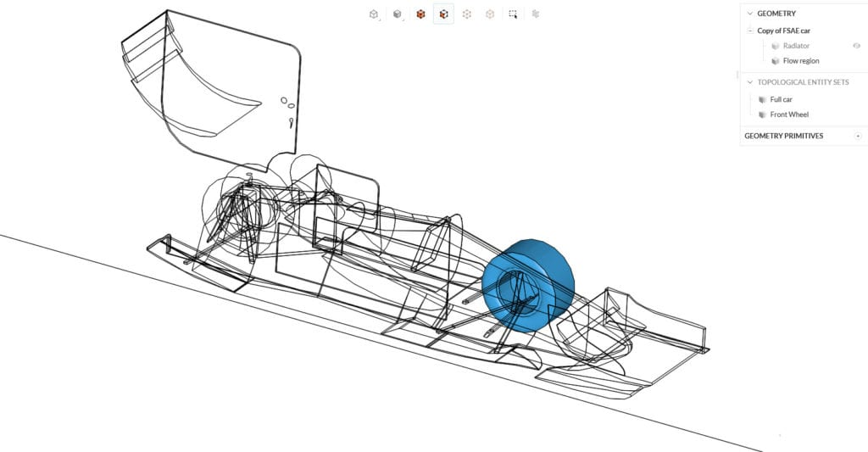The width and height of the screenshot is (868, 452).
Task: Click the 'GEOMETRY PRIMITIVES' heading
Action: click(x=783, y=136)
